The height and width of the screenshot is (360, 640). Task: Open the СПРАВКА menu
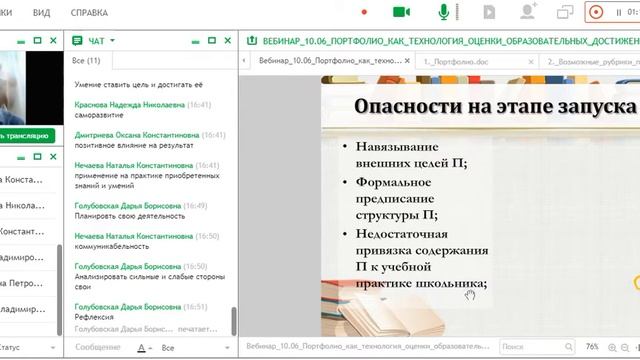[89, 13]
